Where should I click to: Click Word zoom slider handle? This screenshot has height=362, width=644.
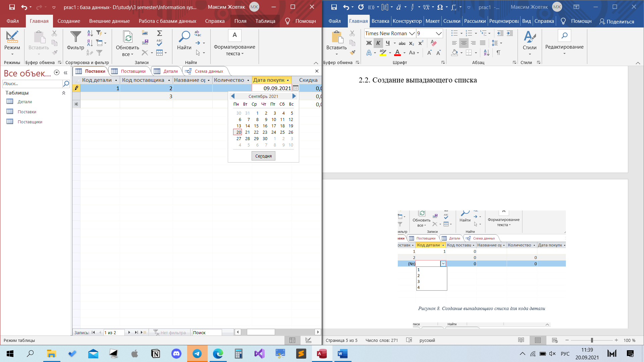click(x=592, y=340)
